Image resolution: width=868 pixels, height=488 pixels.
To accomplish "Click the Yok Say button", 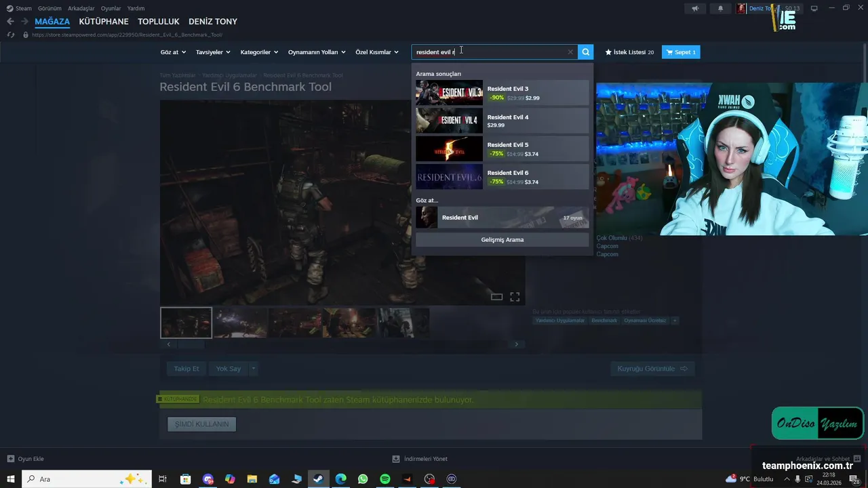I will click(229, 369).
